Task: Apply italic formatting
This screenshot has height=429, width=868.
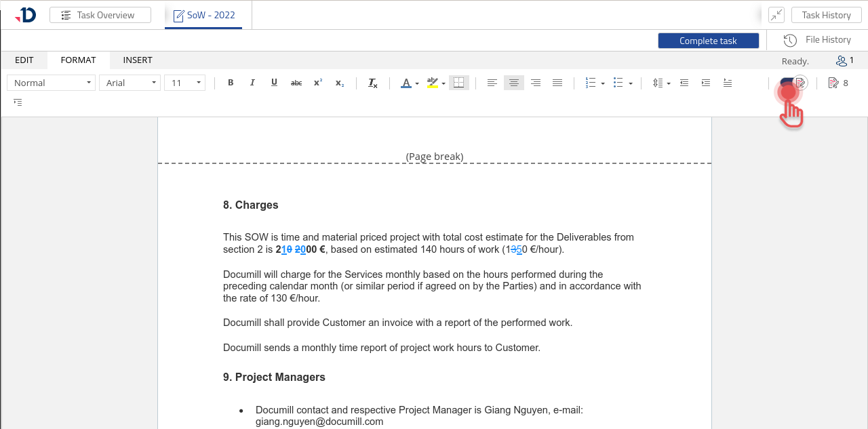Action: point(252,83)
